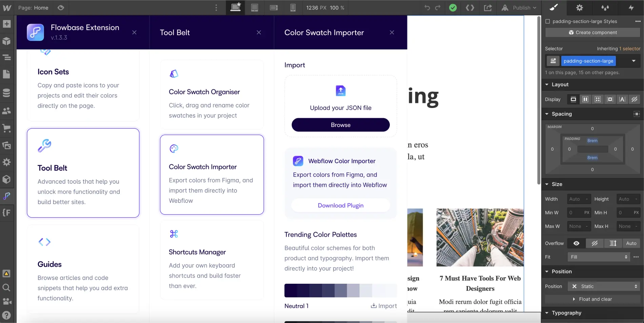Switch to the Style brush tab
Screen dimensions: 644x323
554,7
